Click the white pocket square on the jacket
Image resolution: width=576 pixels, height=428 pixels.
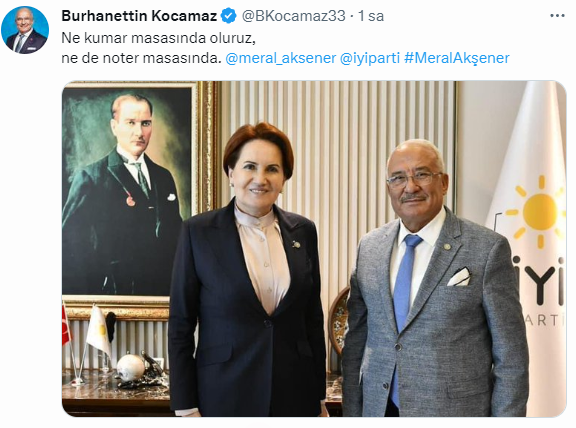point(459,276)
